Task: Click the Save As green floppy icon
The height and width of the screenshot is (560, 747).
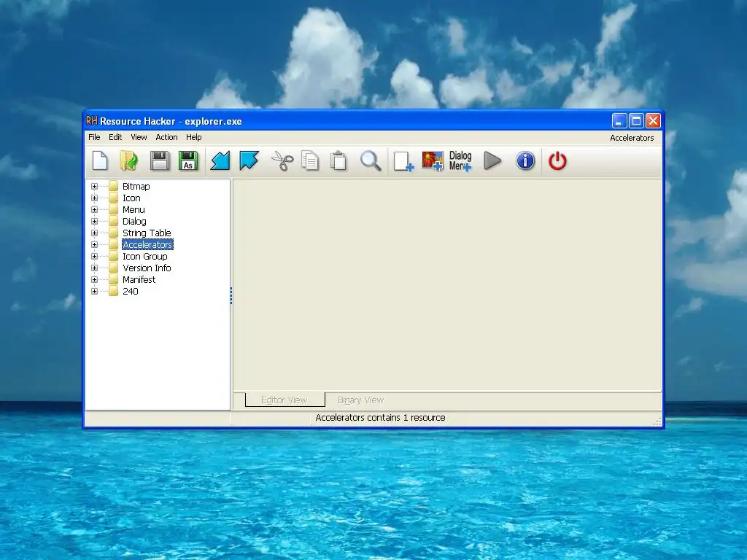Action: point(188,160)
